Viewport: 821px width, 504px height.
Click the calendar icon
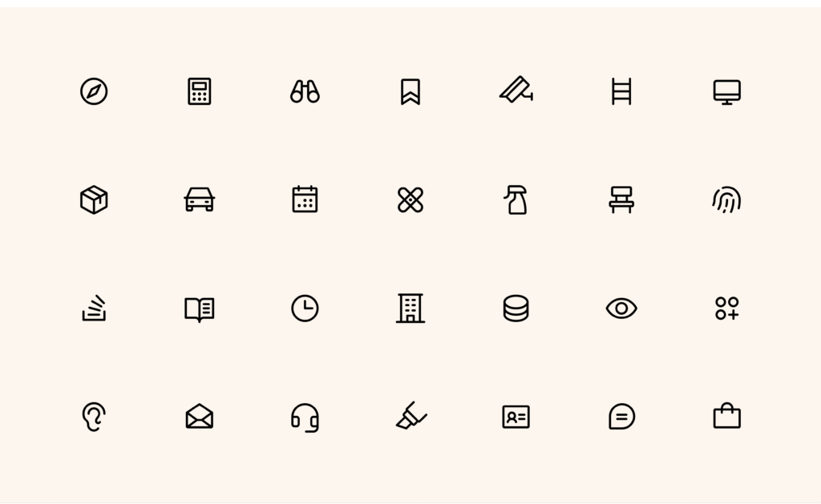(305, 200)
